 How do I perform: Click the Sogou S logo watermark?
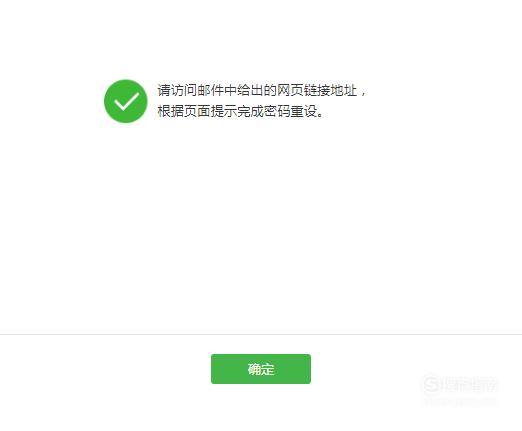coord(432,385)
